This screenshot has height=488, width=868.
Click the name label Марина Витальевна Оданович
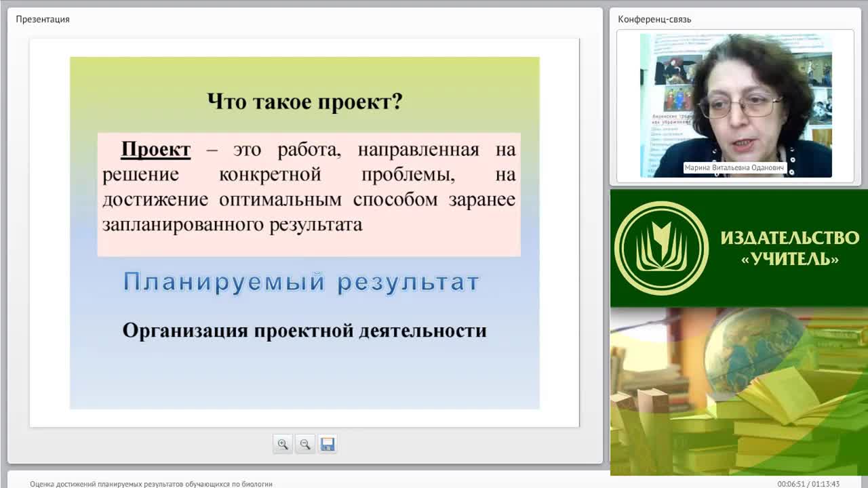pyautogui.click(x=734, y=167)
